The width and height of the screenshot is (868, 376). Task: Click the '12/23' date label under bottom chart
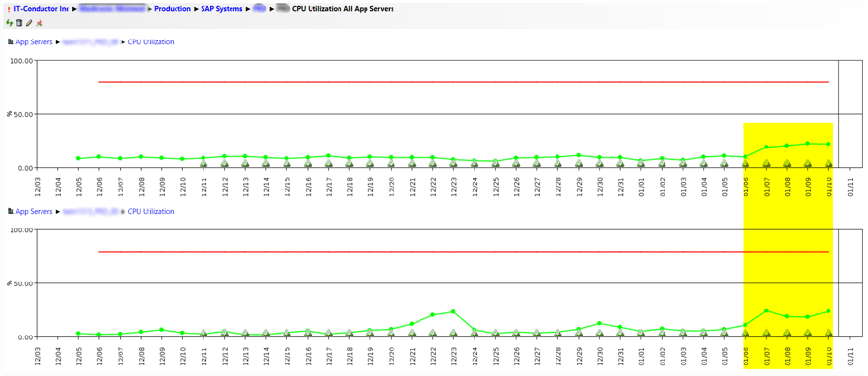pos(453,357)
